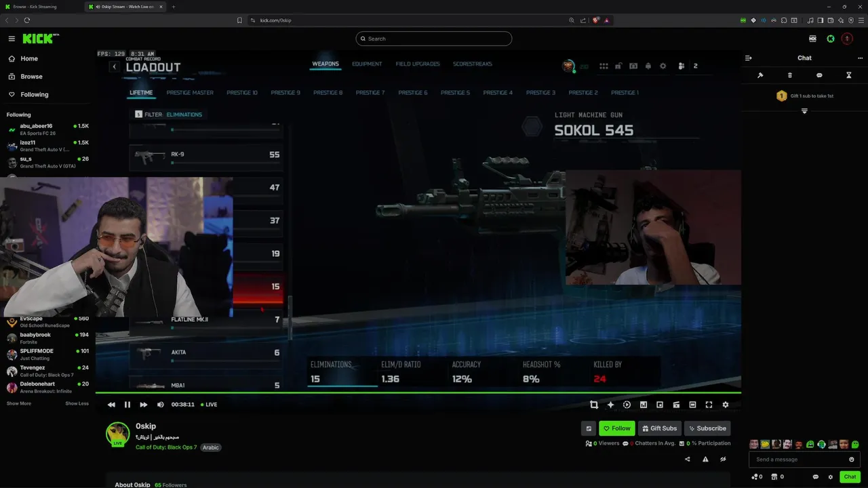The width and height of the screenshot is (868, 488).
Task: Click the crop/clip icon in player controls
Action: tap(594, 405)
